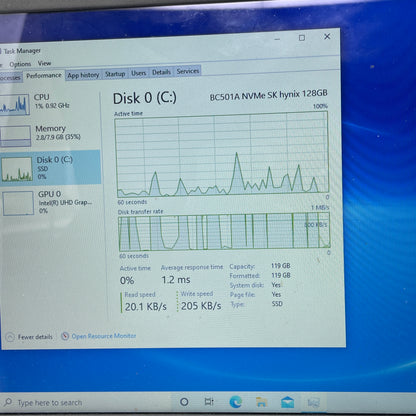Click the Fewer details arrow icon
The height and width of the screenshot is (416, 416).
(x=10, y=337)
